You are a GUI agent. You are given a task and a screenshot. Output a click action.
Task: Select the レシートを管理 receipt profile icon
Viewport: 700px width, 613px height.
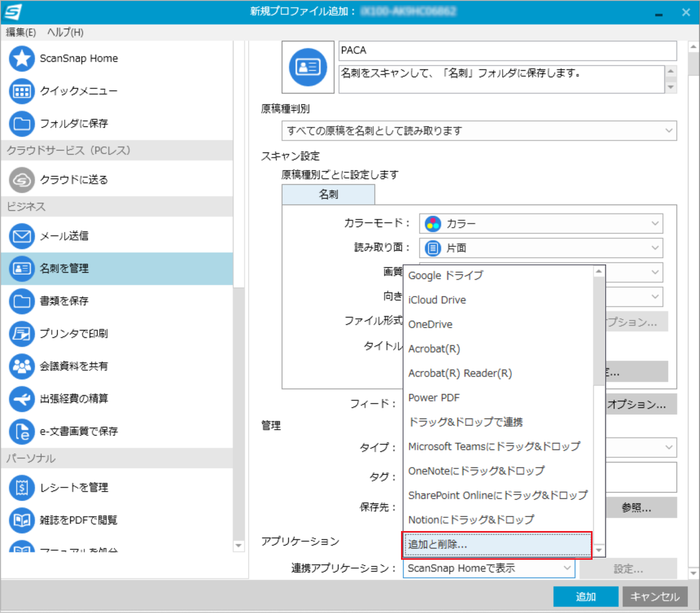(22, 488)
